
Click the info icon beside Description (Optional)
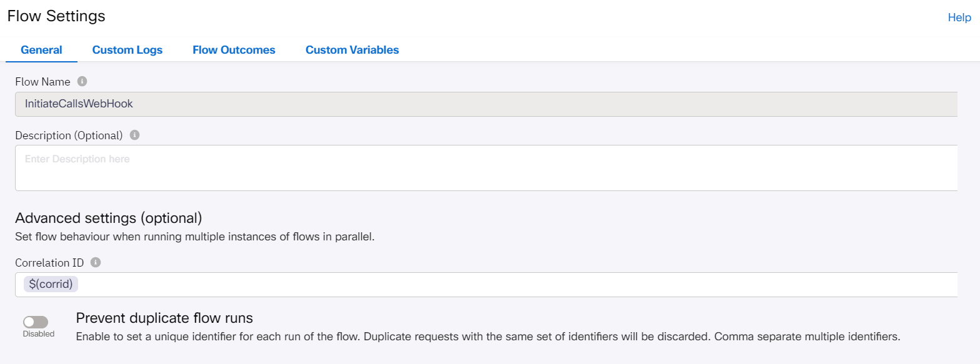click(x=134, y=134)
